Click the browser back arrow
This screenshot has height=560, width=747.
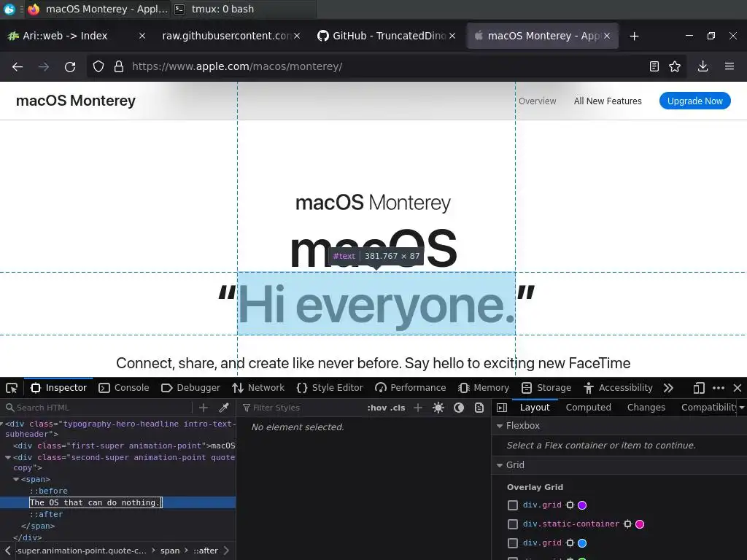[x=18, y=66]
